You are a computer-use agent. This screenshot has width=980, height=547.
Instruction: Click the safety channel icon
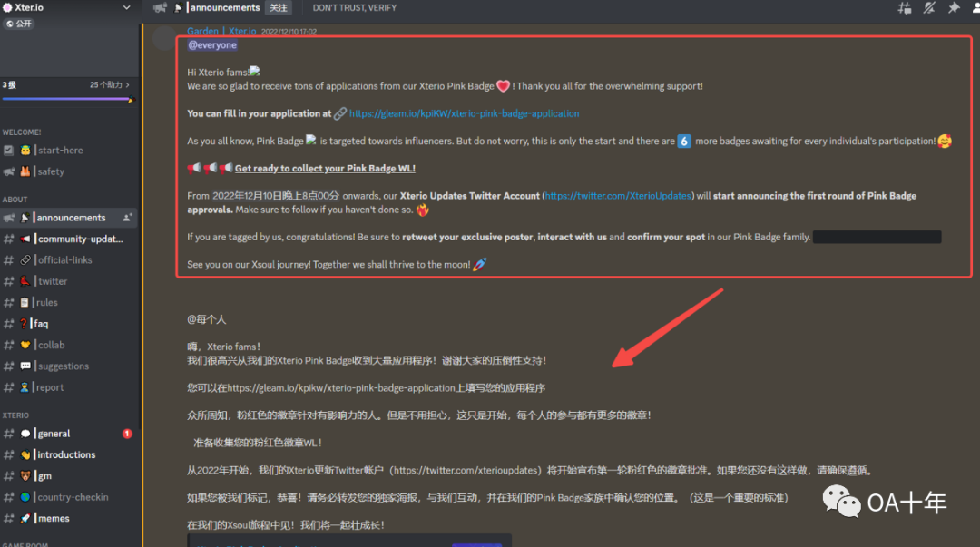pos(26,170)
